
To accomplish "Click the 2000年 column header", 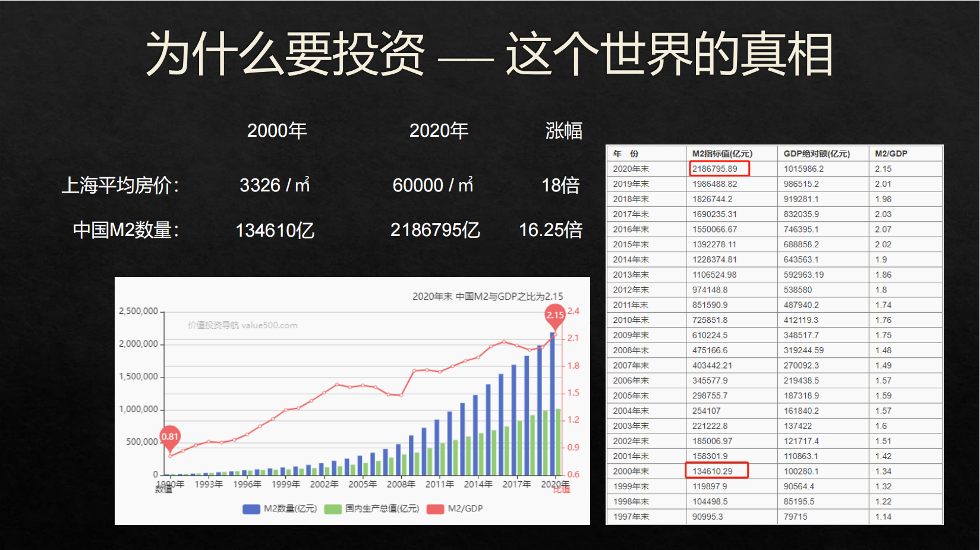I will [277, 130].
